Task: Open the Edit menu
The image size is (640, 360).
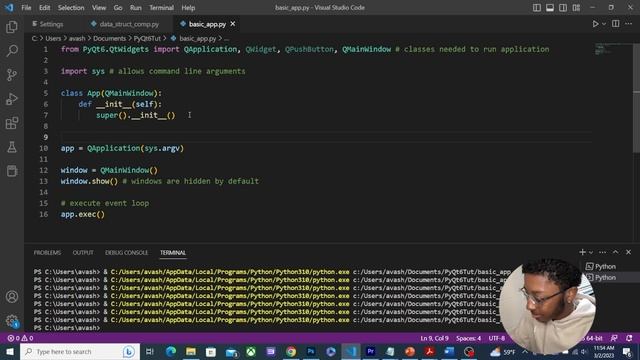Action: pos(44,8)
